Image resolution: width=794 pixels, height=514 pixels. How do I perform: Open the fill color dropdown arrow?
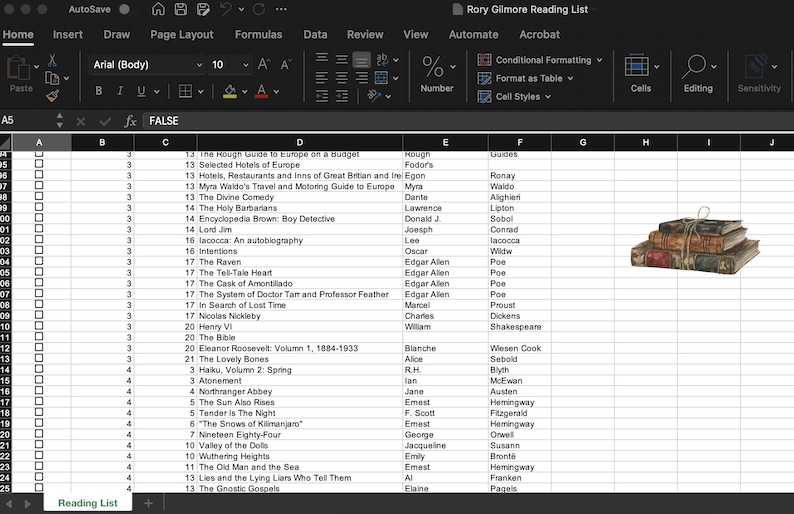(x=245, y=92)
